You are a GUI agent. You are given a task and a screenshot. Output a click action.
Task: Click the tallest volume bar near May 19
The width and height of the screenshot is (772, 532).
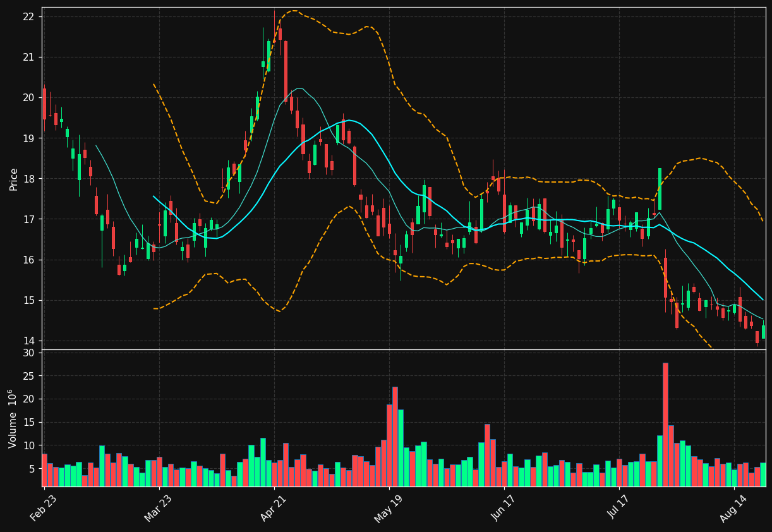[x=395, y=437]
